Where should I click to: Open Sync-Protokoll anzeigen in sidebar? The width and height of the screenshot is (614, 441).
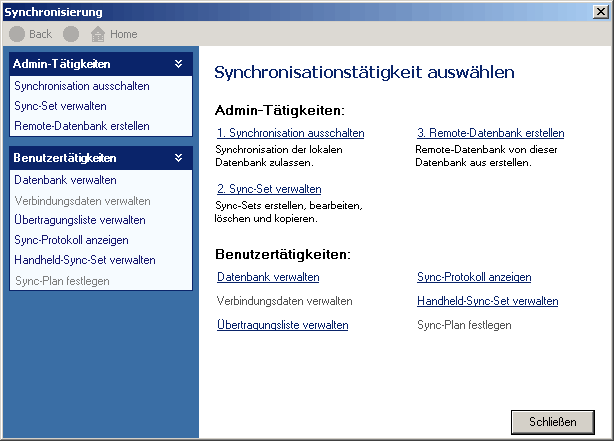[x=71, y=240]
